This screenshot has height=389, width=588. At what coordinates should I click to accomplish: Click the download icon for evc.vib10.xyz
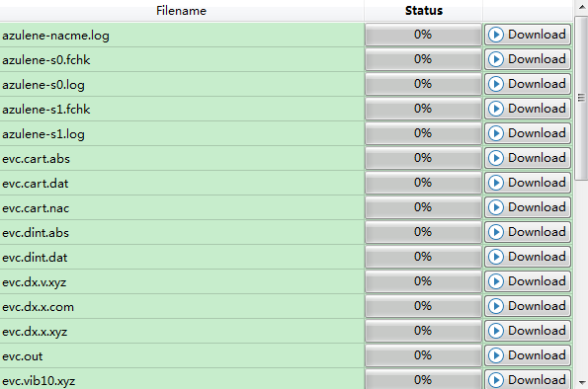click(496, 380)
